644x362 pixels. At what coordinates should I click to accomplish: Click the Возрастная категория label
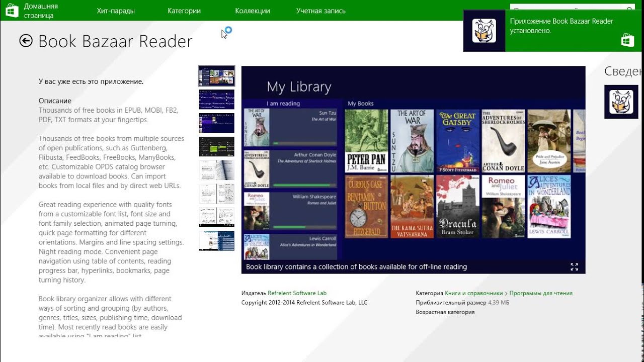point(445,312)
